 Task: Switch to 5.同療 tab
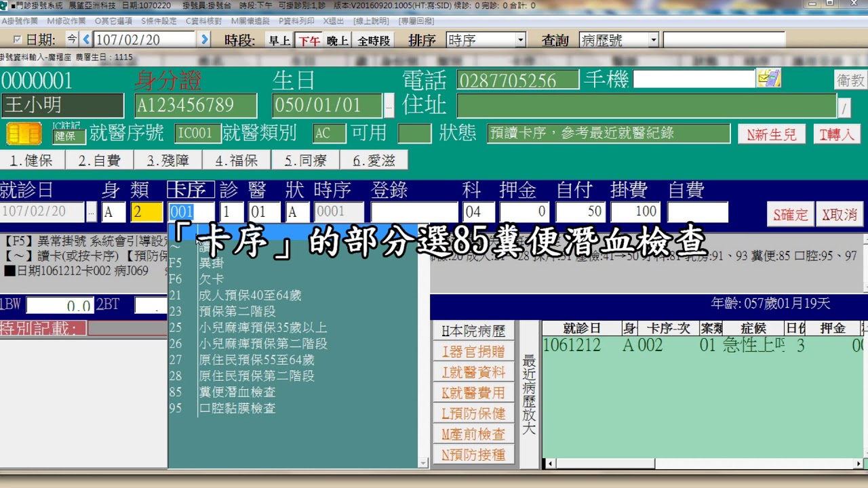pyautogui.click(x=305, y=161)
